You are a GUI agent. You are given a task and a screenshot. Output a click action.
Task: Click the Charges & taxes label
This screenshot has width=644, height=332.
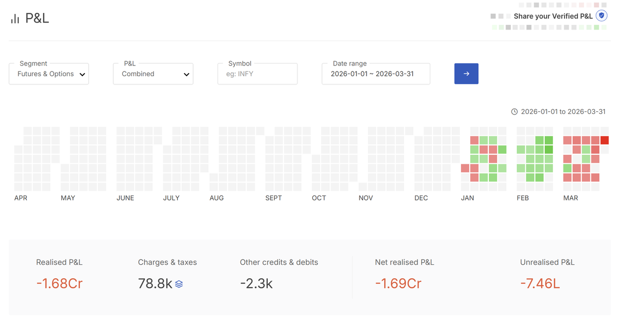[167, 263]
